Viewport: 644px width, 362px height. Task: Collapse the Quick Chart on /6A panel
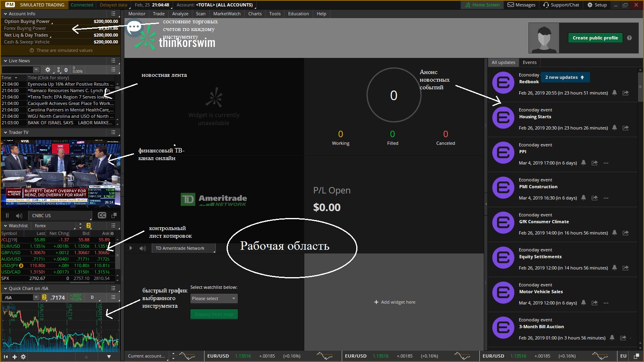(x=5, y=288)
